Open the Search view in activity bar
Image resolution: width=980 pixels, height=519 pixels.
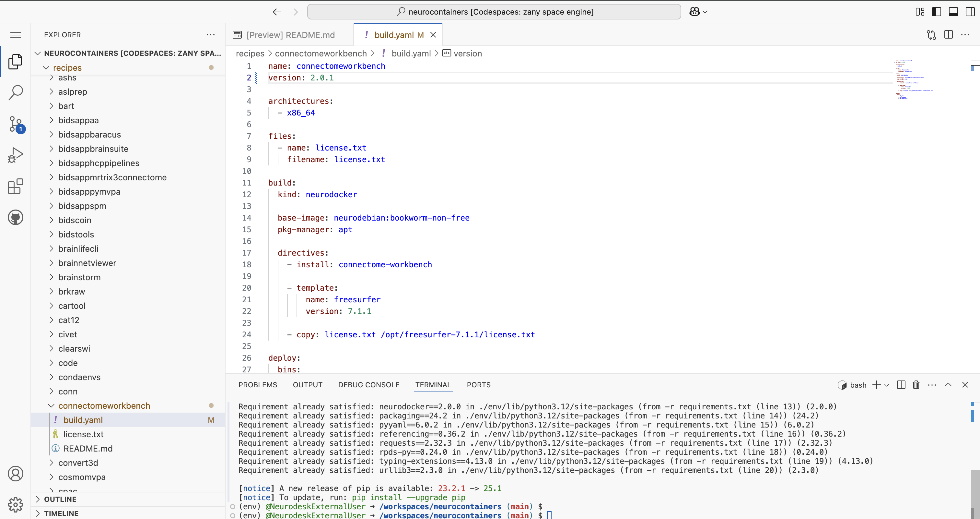[16, 92]
